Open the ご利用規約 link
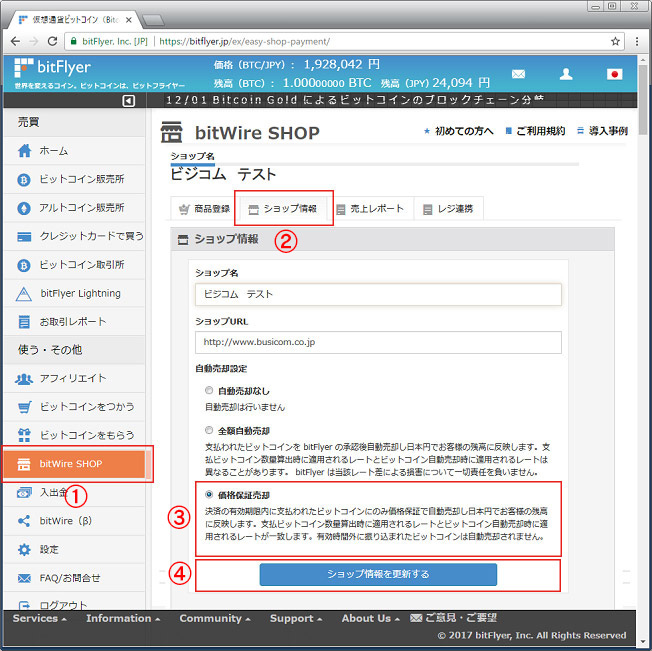The height and width of the screenshot is (651, 652). point(535,131)
